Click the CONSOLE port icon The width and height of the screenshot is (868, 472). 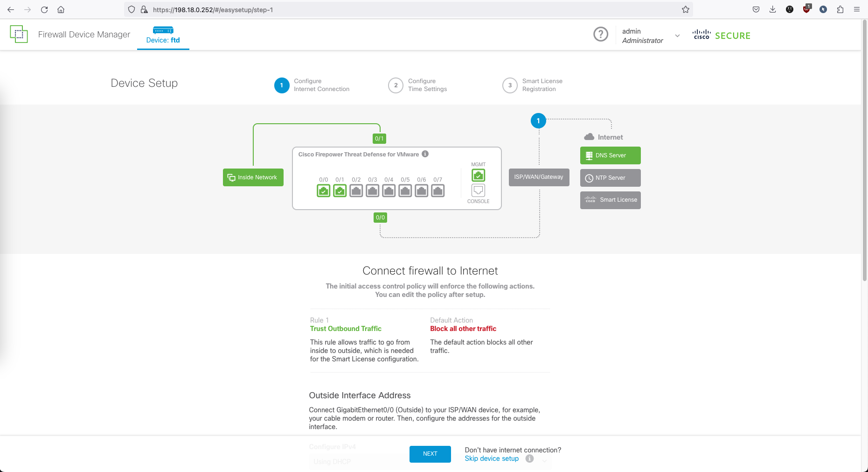coord(478,190)
